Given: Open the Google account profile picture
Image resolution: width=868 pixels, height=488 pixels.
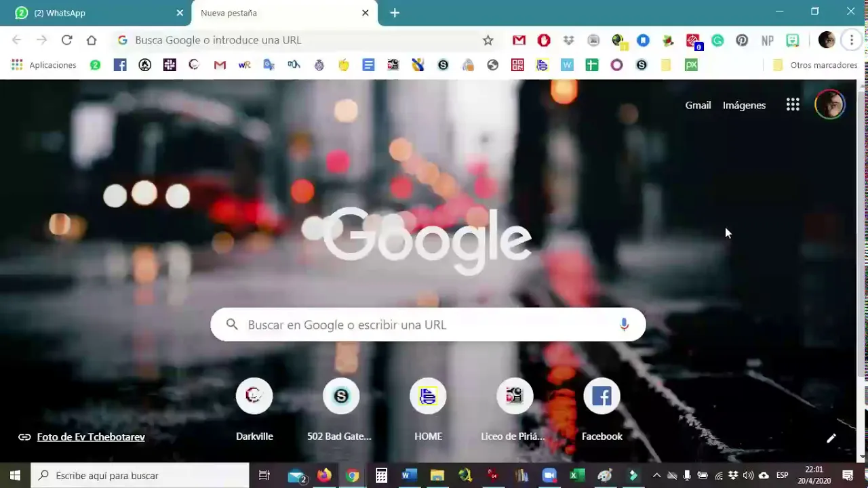Looking at the screenshot, I should pyautogui.click(x=829, y=104).
